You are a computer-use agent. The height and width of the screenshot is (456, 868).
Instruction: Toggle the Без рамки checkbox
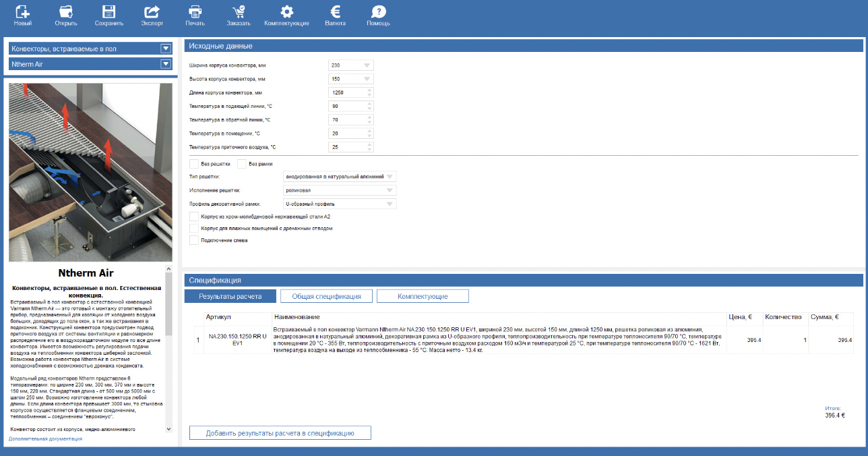click(242, 164)
